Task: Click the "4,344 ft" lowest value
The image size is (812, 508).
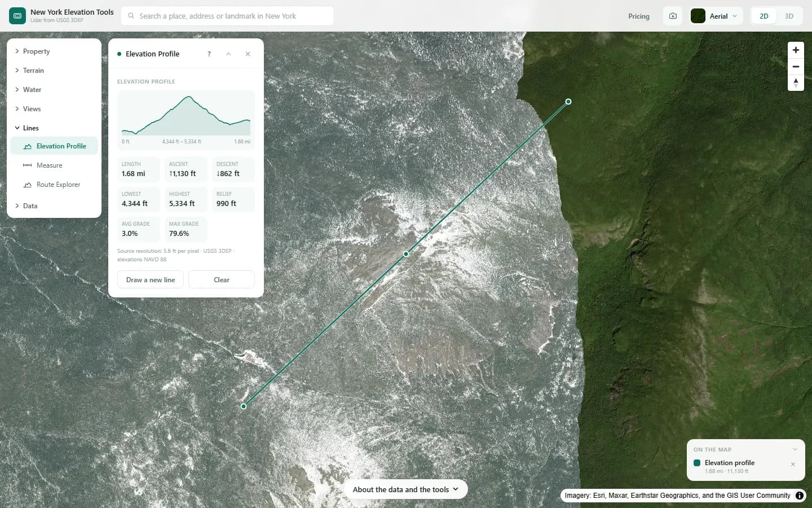Action: [135, 204]
